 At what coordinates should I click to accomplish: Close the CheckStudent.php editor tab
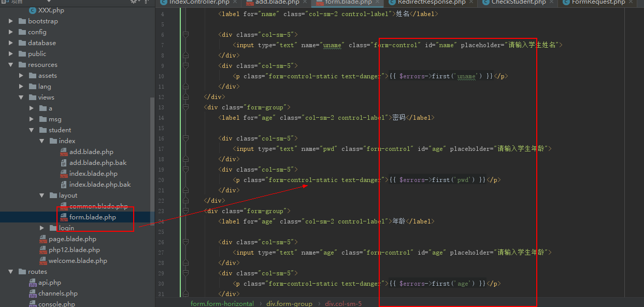[x=551, y=2]
